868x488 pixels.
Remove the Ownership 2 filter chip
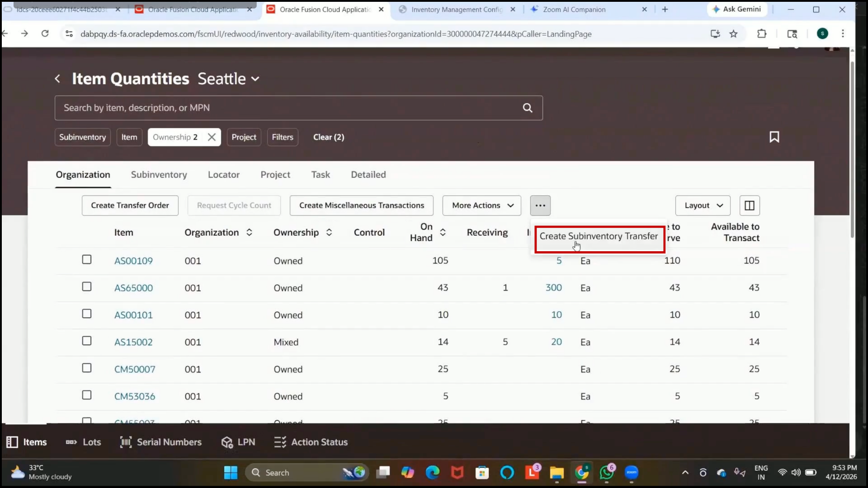click(x=212, y=137)
